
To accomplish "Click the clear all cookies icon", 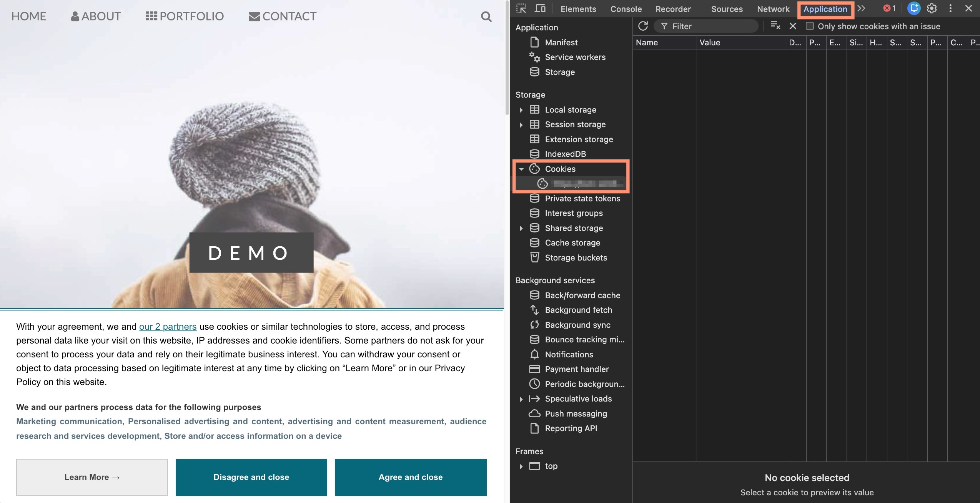I will pos(775,26).
